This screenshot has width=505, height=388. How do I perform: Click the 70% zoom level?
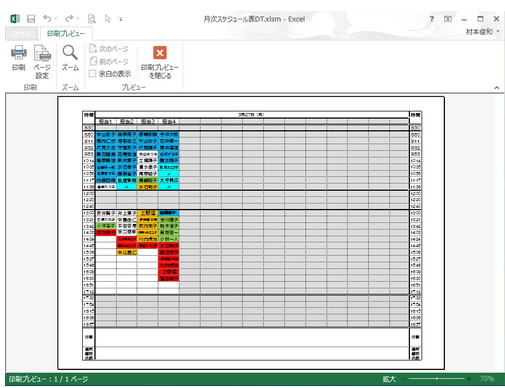click(487, 379)
